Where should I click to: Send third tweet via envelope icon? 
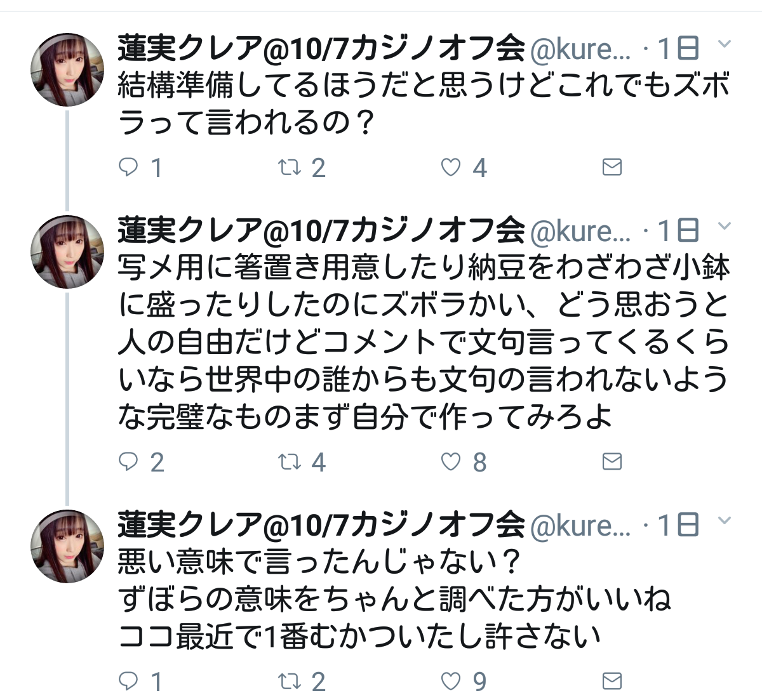coord(612,682)
